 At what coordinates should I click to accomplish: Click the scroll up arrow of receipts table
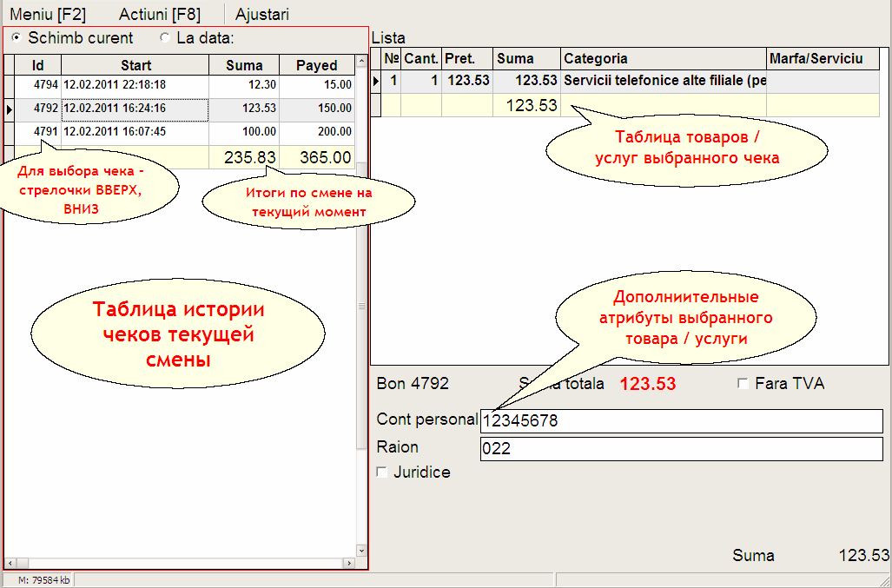tap(361, 62)
